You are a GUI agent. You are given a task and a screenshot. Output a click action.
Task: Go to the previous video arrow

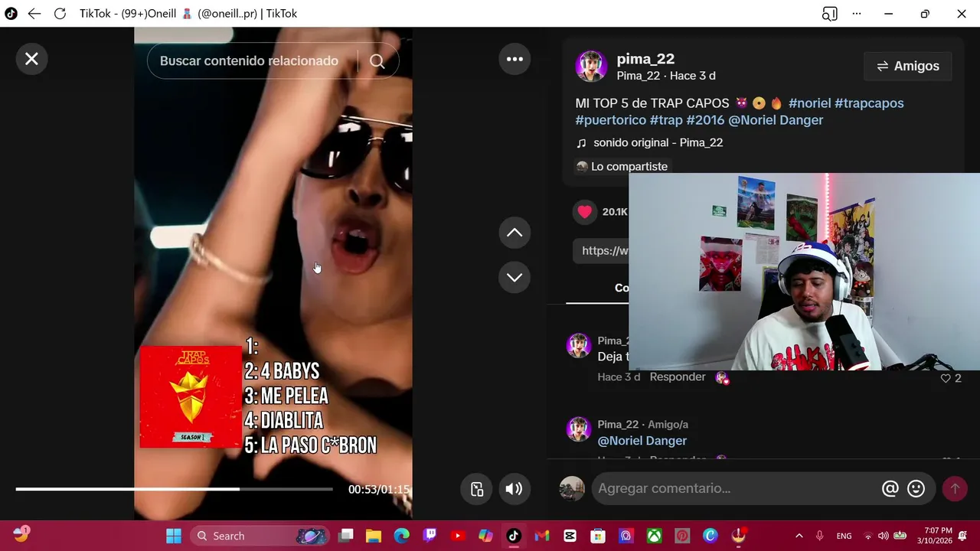tap(514, 233)
